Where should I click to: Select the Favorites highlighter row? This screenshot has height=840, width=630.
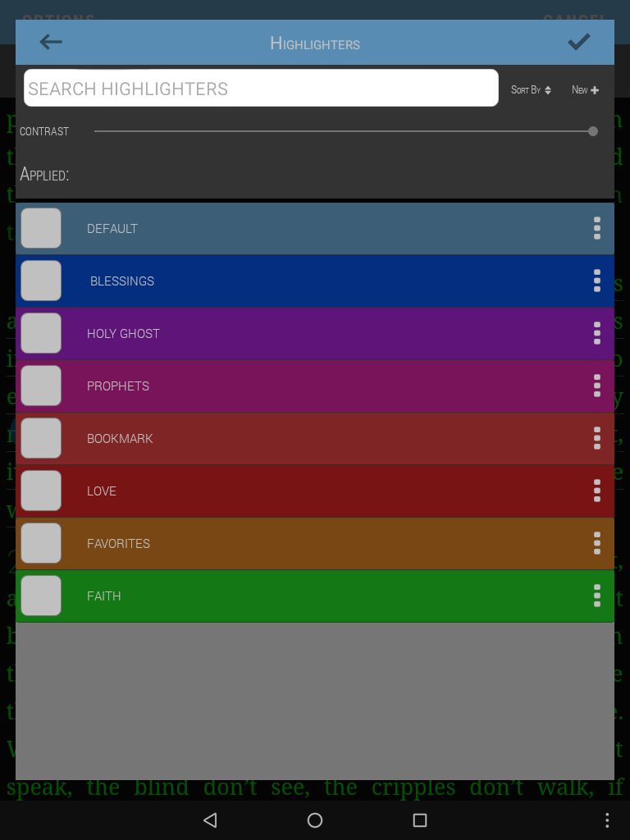point(315,543)
